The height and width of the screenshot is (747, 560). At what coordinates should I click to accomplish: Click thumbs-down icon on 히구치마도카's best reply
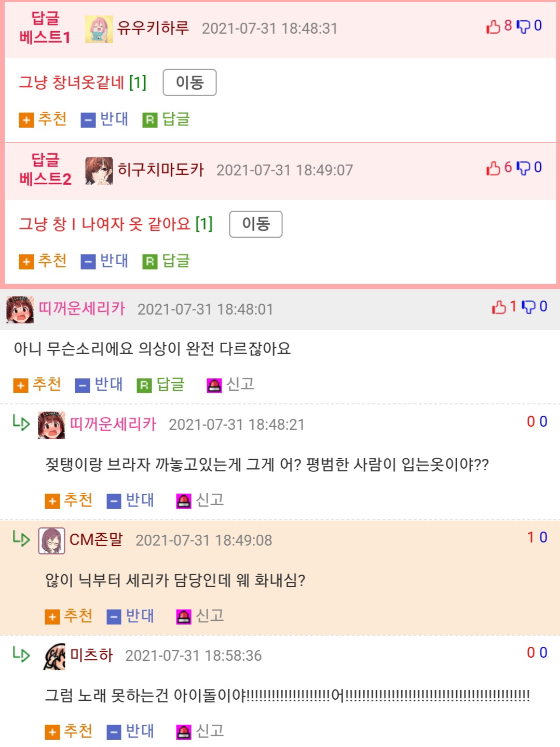tap(524, 168)
